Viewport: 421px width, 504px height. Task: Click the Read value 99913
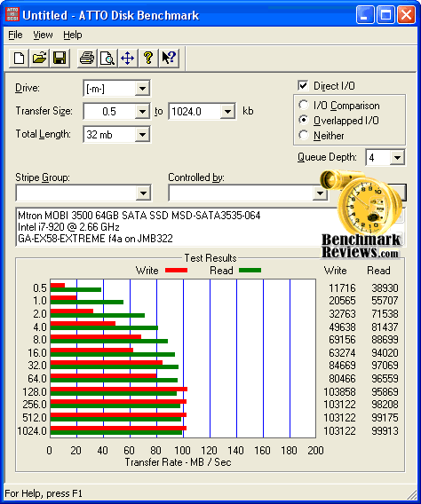(x=385, y=430)
